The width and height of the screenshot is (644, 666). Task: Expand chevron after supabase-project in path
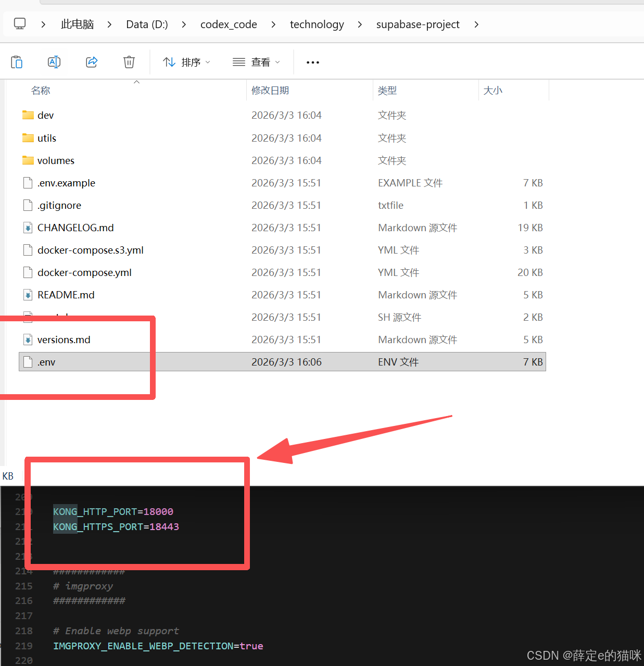pyautogui.click(x=476, y=24)
